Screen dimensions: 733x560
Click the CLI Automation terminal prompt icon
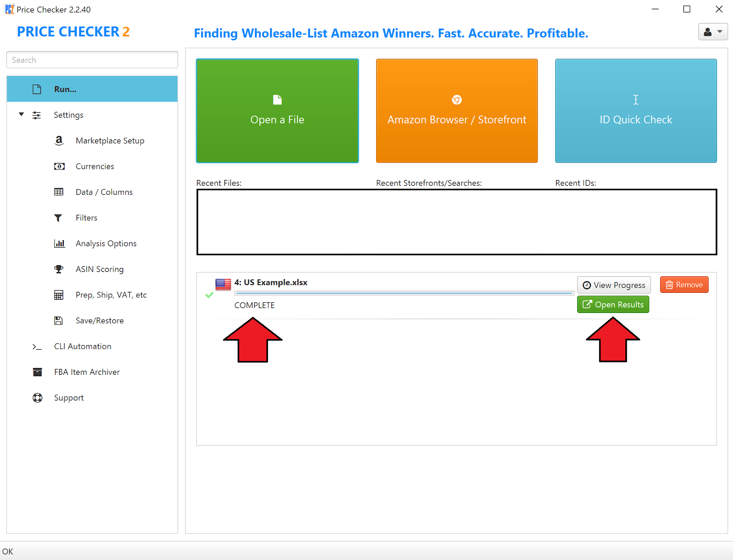point(37,347)
